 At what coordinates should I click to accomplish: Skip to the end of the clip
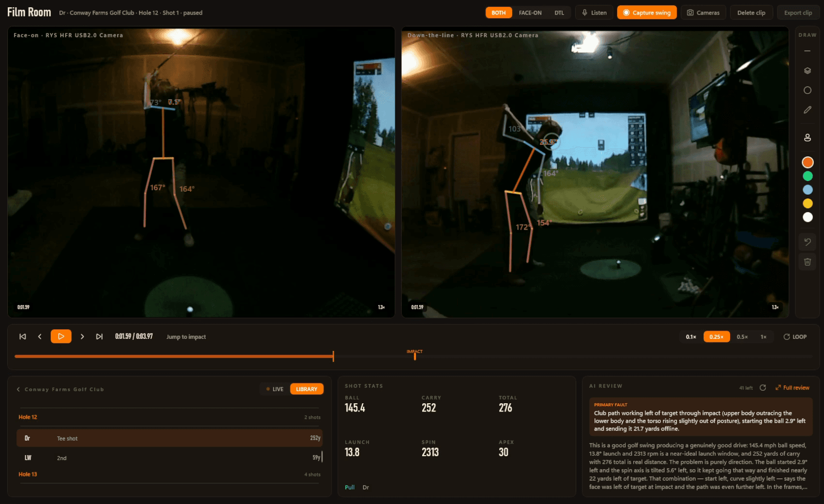[99, 336]
